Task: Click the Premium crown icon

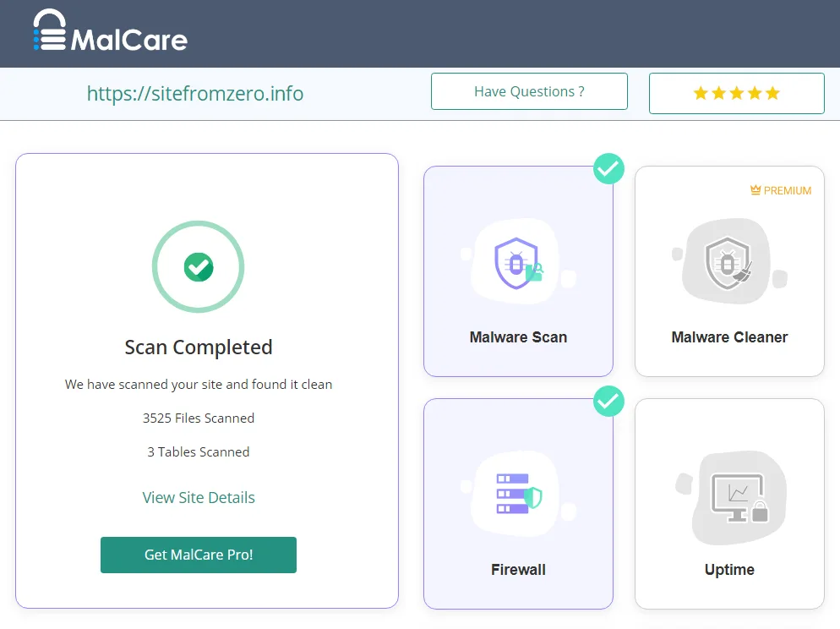Action: [755, 191]
